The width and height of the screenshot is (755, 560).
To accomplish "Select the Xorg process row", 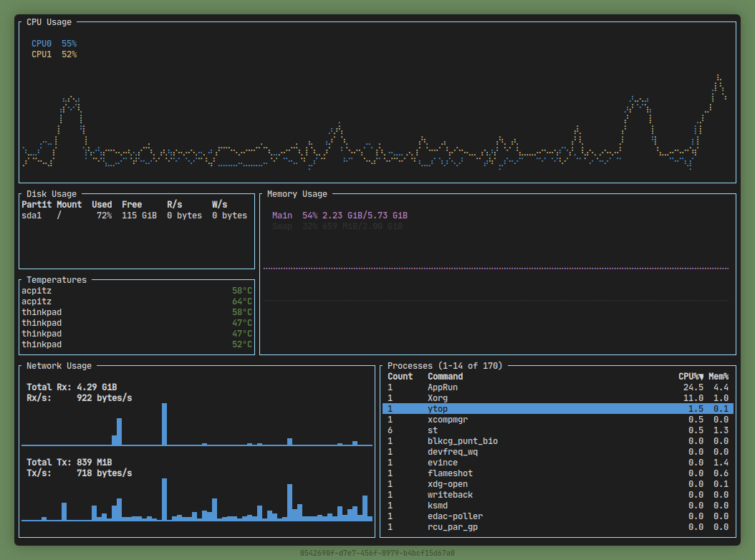I will coord(437,398).
